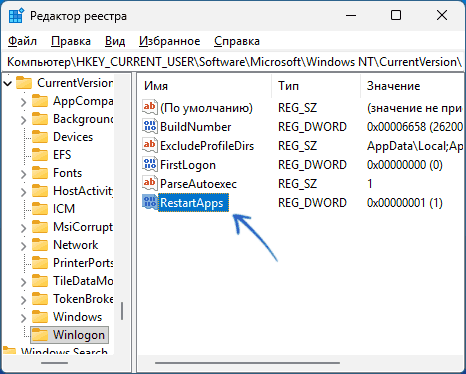This screenshot has height=374, width=466.
Task: Select the ParseAutoexec value name
Action: [198, 184]
